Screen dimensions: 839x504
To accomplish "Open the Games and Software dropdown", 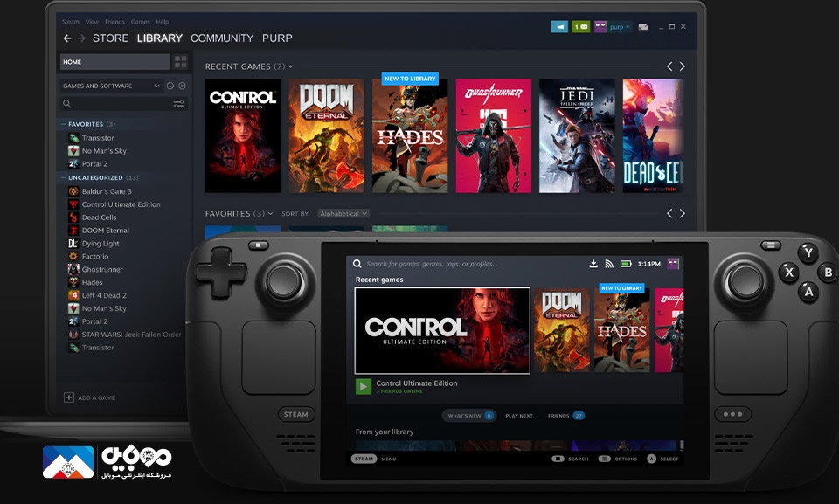I will pyautogui.click(x=111, y=86).
